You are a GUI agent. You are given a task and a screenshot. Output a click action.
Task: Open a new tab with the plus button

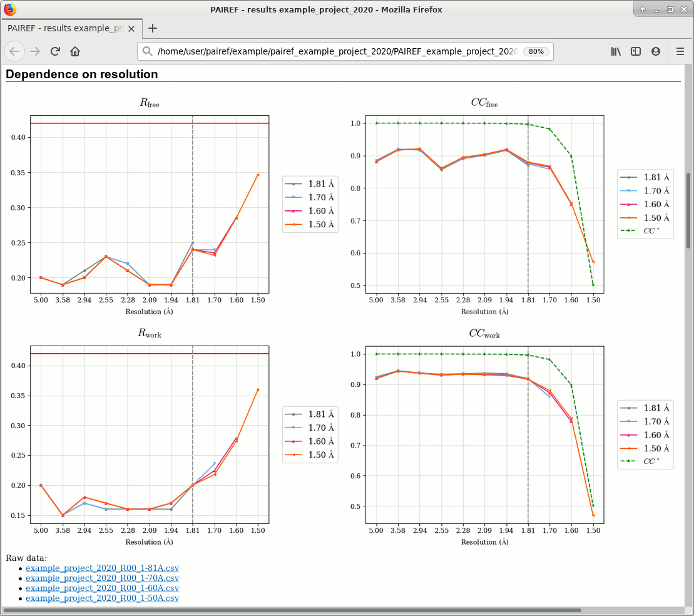(153, 28)
